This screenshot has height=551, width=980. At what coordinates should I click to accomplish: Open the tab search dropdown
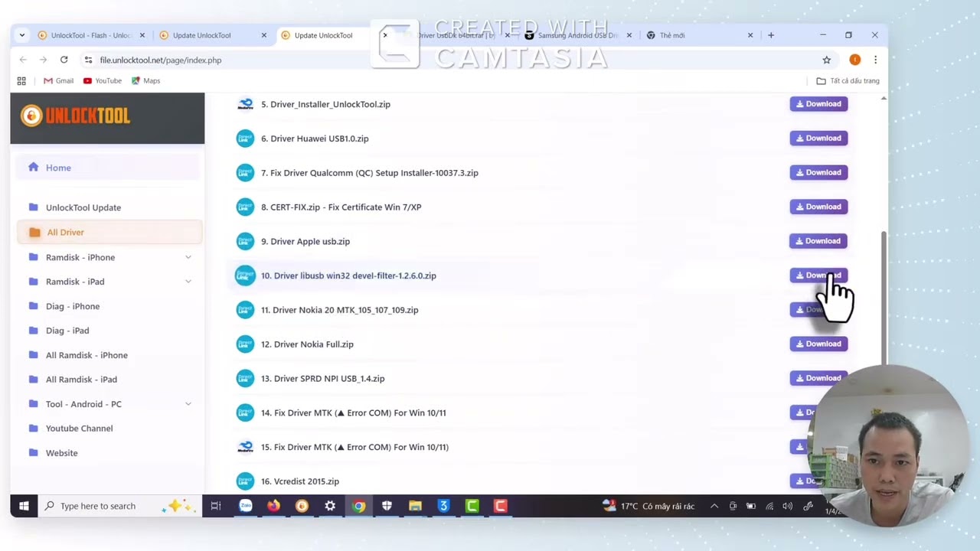coord(21,35)
